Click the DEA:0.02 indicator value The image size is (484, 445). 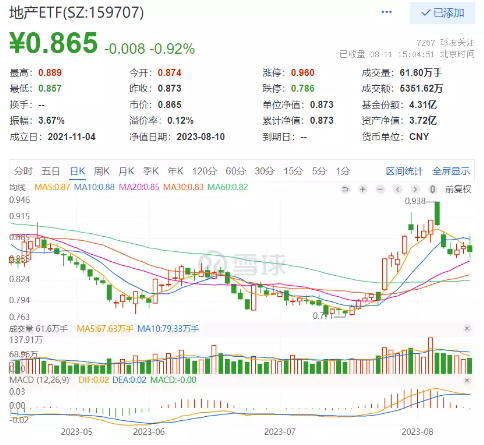129,380
